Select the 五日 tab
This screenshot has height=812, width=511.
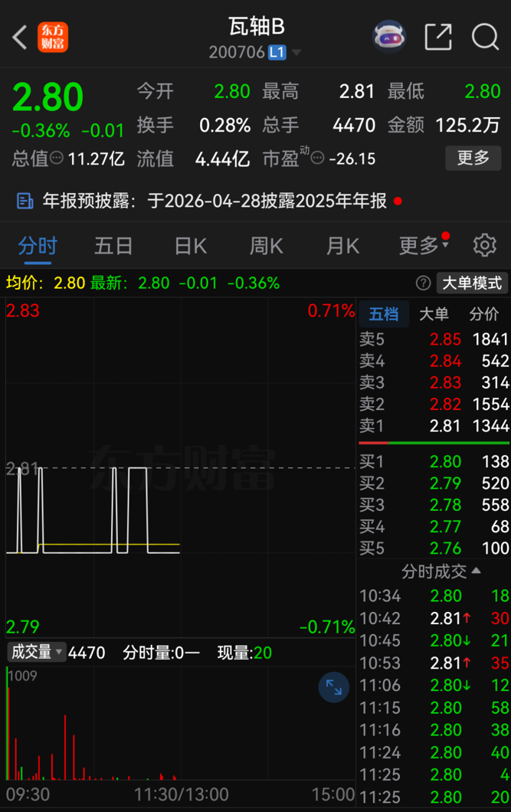tap(113, 246)
